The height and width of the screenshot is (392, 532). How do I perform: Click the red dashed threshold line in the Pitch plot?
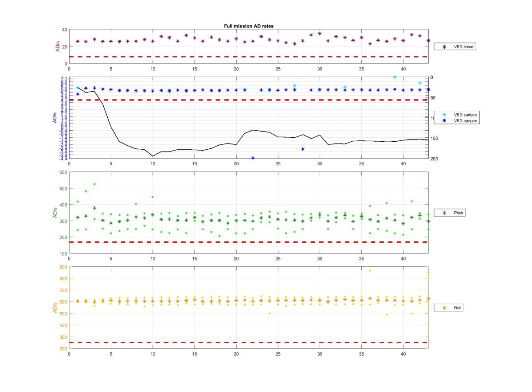[x=248, y=242]
